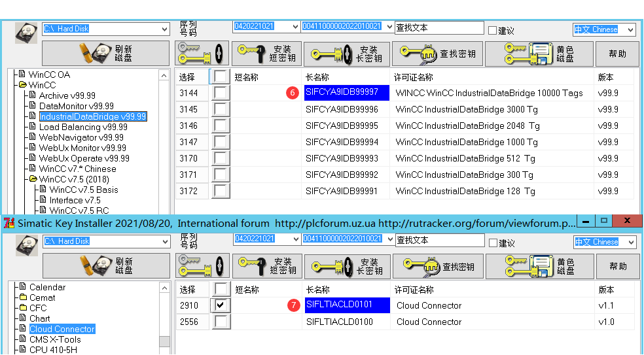
Task: Select Cloud Connector in lower tree
Action: [x=62, y=329]
